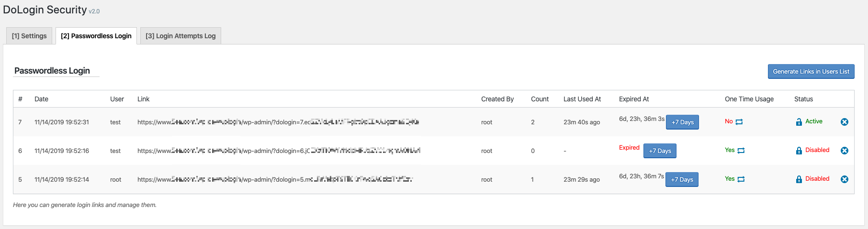Screen dimensions: 868x229
Task: Toggle one time usage icon in row 7
Action: [x=739, y=122]
